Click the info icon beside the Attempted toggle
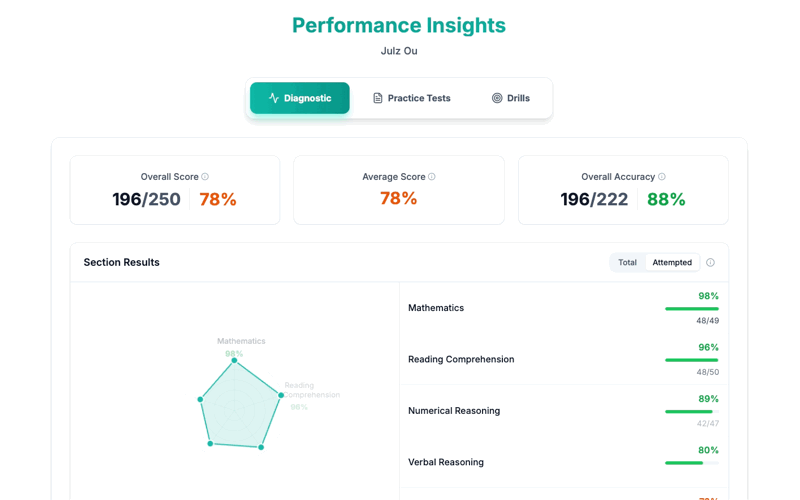The width and height of the screenshot is (800, 500). [x=711, y=263]
